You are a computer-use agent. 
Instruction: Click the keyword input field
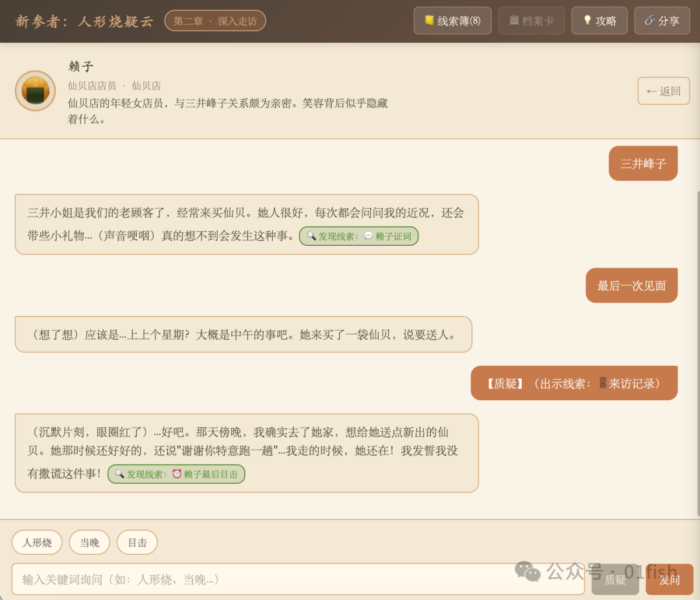[297, 579]
